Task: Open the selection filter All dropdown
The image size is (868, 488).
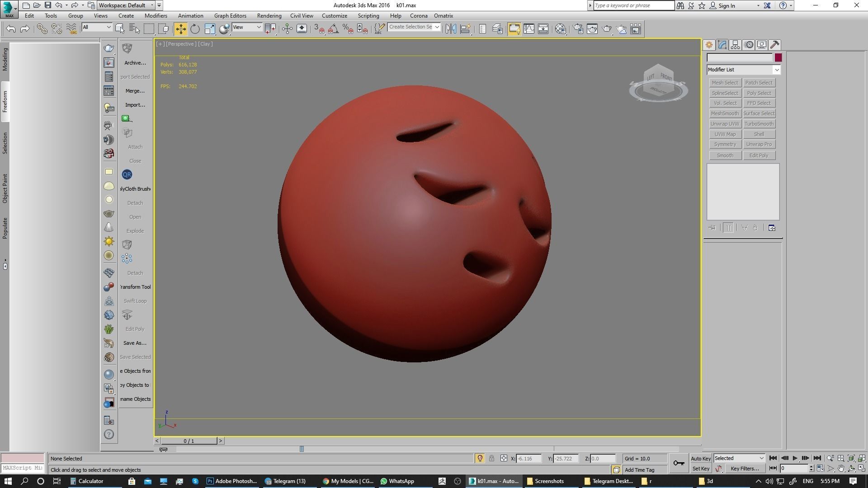Action: (96, 27)
